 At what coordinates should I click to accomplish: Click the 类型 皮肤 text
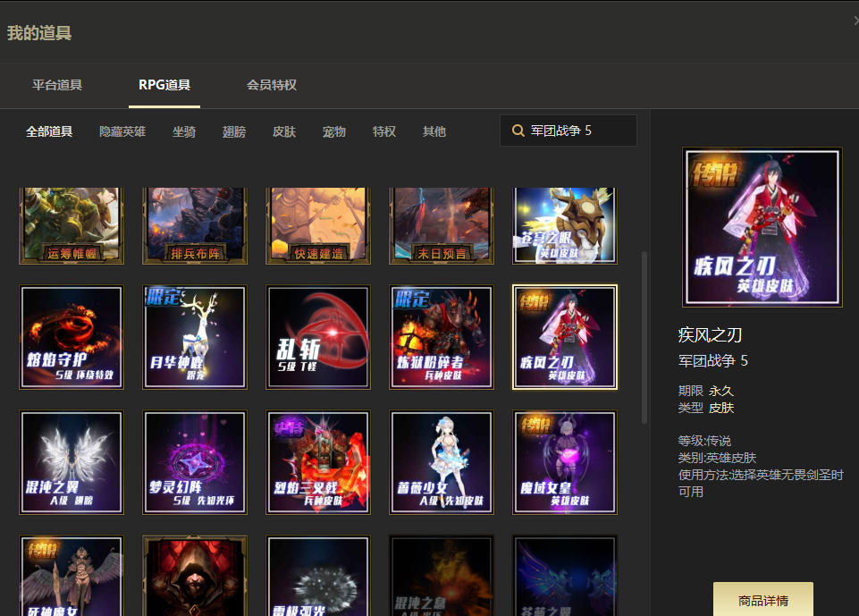pos(705,408)
